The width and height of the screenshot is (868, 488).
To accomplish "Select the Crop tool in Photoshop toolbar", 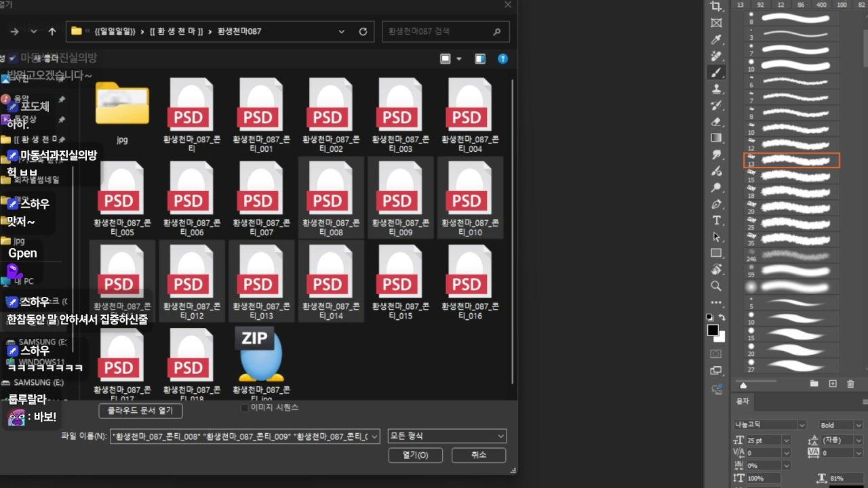I will [717, 7].
